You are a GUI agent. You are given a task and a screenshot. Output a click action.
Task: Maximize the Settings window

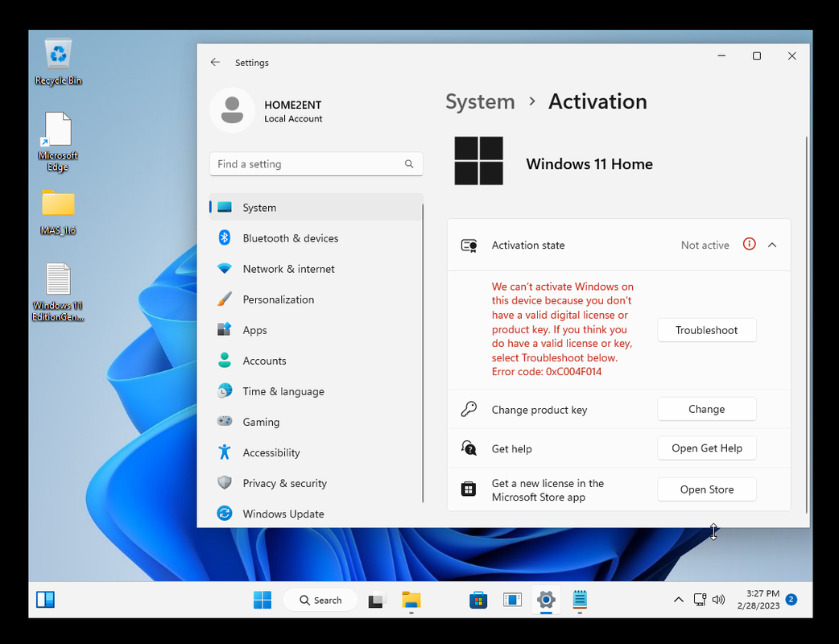(757, 56)
